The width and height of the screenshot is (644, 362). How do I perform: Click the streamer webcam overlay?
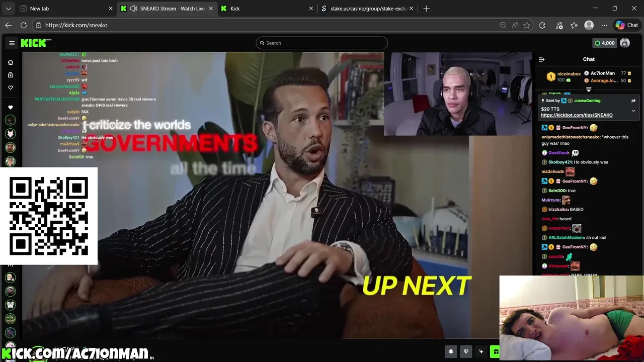[458, 94]
